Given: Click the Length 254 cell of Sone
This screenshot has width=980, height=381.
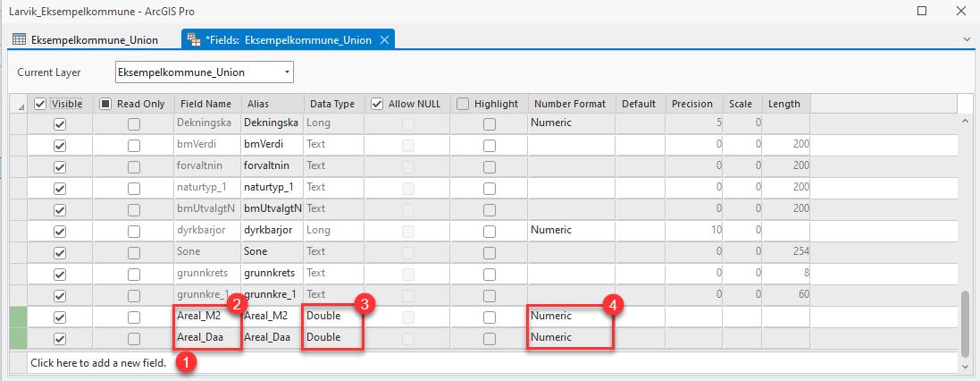Looking at the screenshot, I should pos(785,251).
